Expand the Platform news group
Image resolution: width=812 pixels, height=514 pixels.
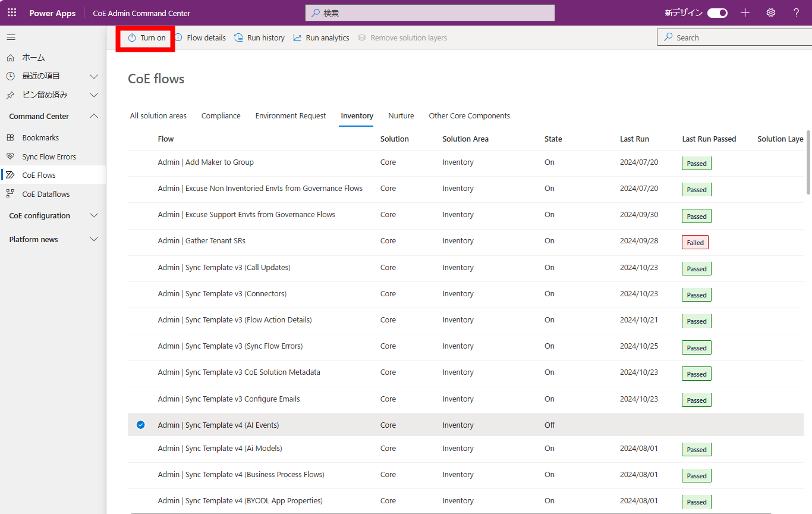[x=94, y=240]
